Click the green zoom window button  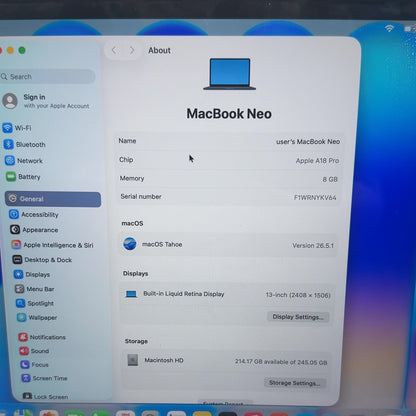[x=22, y=50]
